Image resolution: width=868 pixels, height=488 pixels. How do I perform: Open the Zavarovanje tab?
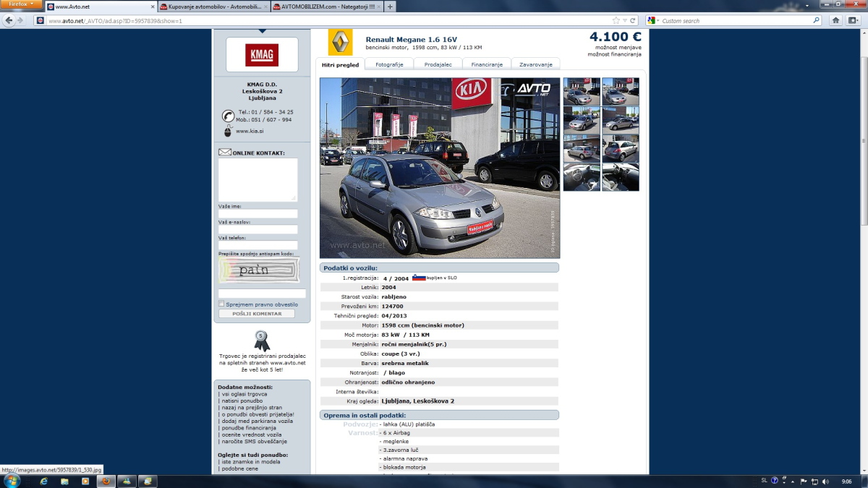click(x=536, y=64)
